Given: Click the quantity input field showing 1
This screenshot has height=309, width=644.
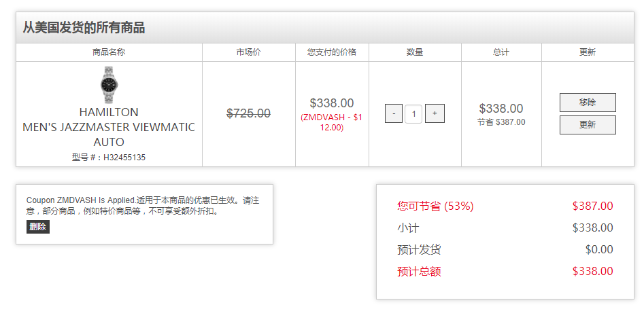Looking at the screenshot, I should point(413,113).
